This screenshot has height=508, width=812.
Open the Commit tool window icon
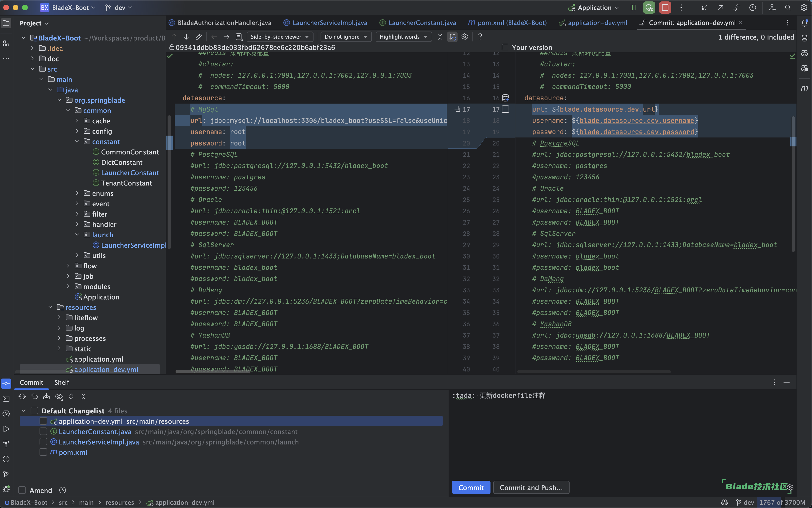pos(6,384)
